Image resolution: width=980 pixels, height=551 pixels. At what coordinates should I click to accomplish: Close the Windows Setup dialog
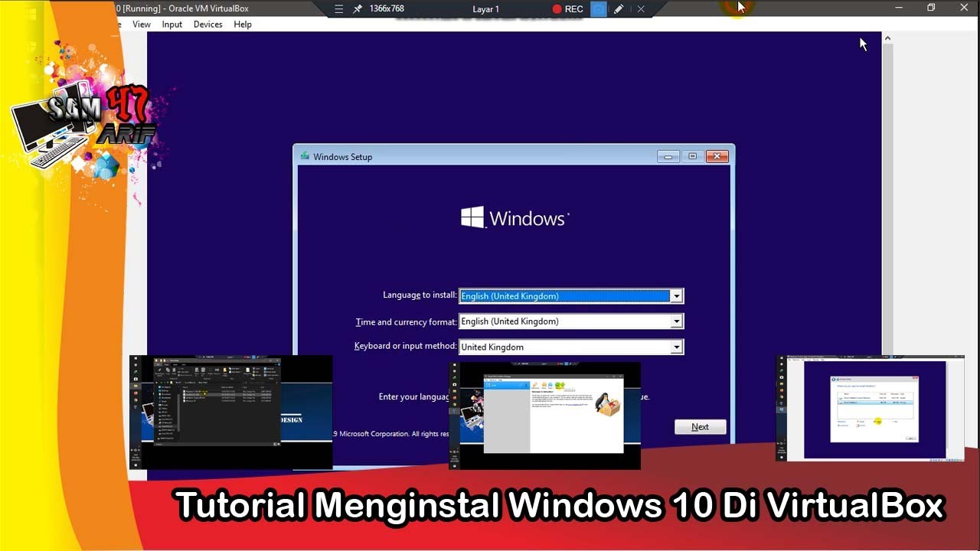(x=717, y=156)
